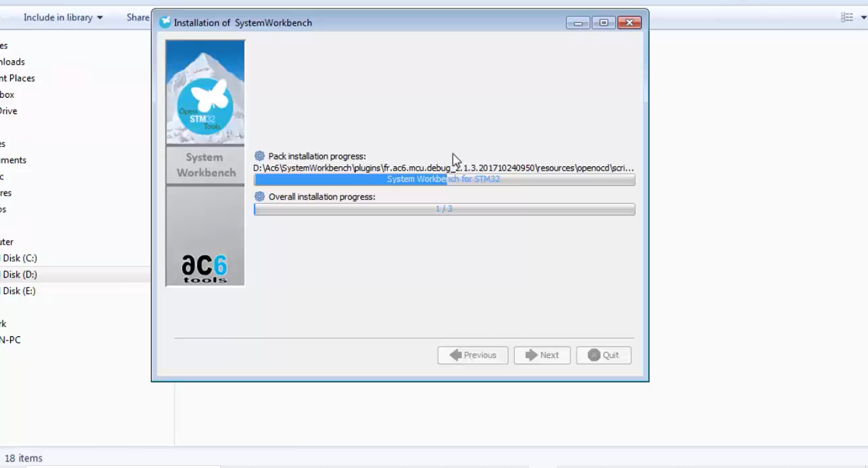This screenshot has width=868, height=468.
Task: Click the installation path text starting D:\Ac6
Action: (x=443, y=168)
